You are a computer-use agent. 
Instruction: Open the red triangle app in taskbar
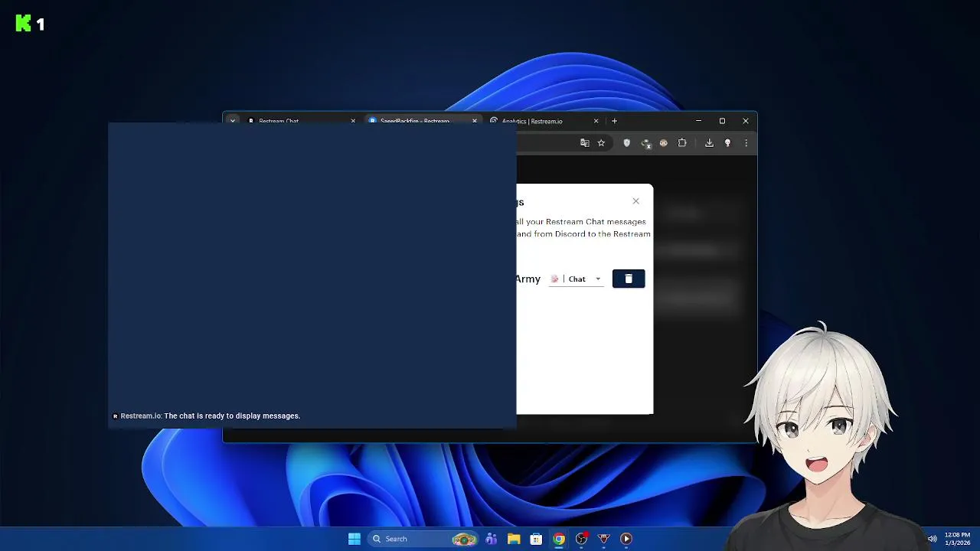coord(604,539)
